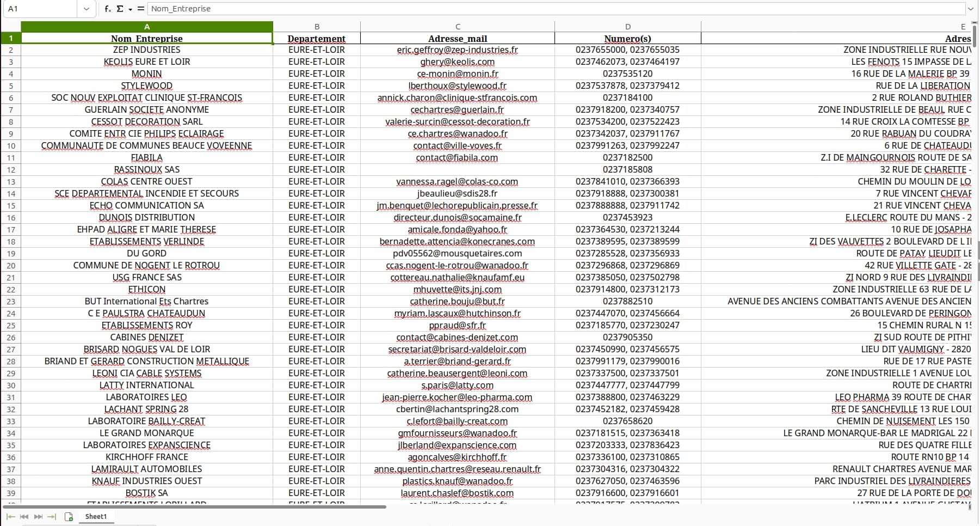Screen dimensions: 980x526
Task: Select the USG FRANCE SAS cell
Action: [x=147, y=278]
